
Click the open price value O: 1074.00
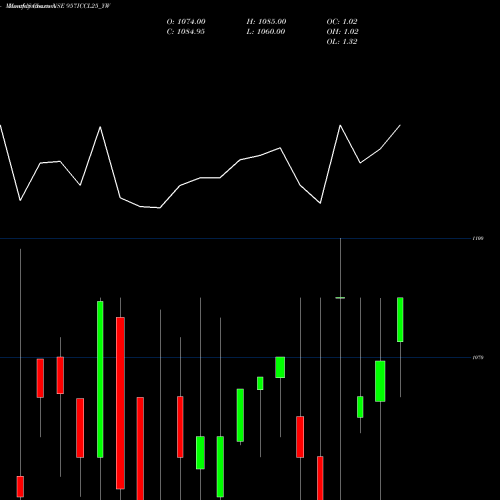coord(186,22)
